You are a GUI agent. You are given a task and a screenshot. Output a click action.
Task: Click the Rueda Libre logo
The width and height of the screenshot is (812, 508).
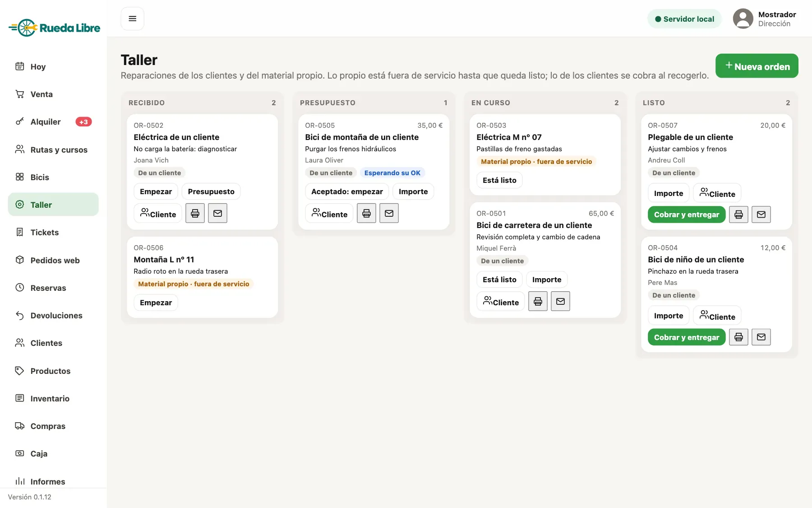[54, 28]
